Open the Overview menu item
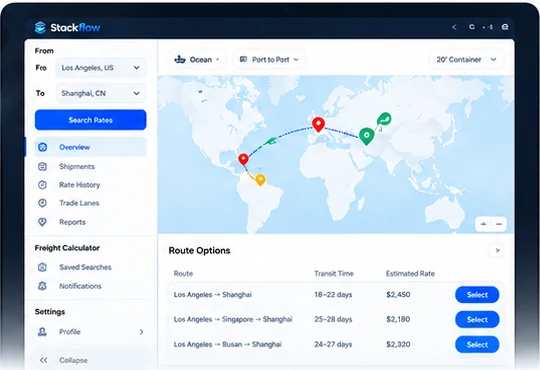This screenshot has height=370, width=540. coord(91,147)
